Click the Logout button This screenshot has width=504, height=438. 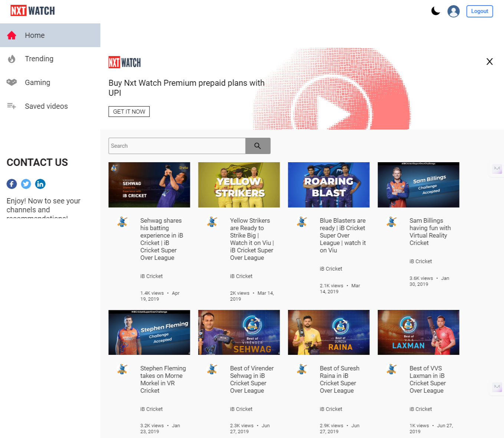(x=480, y=11)
